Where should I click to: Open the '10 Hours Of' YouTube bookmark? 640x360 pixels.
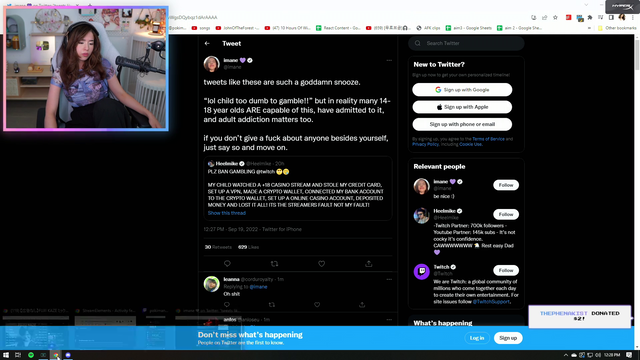[x=288, y=28]
